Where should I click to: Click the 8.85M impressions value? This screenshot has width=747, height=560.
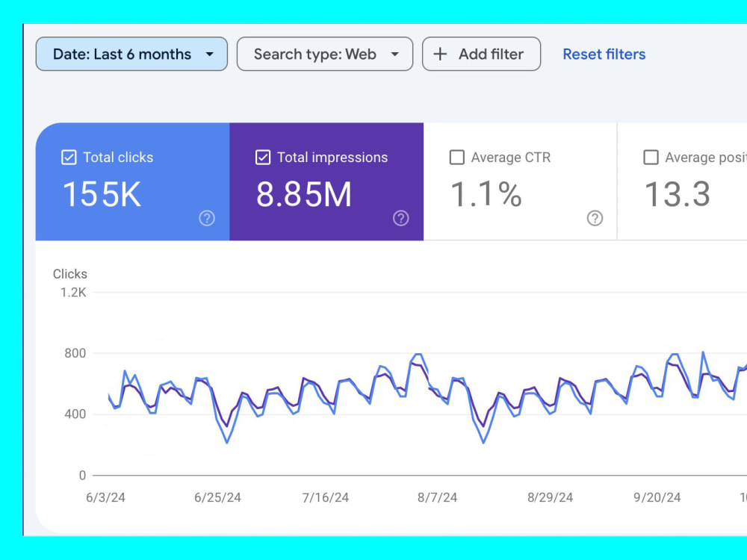pyautogui.click(x=304, y=194)
